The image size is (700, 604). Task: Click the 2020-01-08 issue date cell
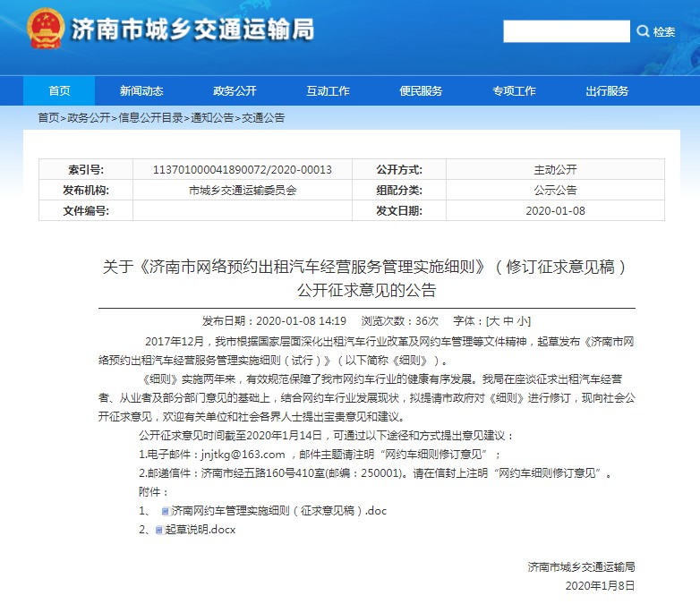click(x=555, y=210)
